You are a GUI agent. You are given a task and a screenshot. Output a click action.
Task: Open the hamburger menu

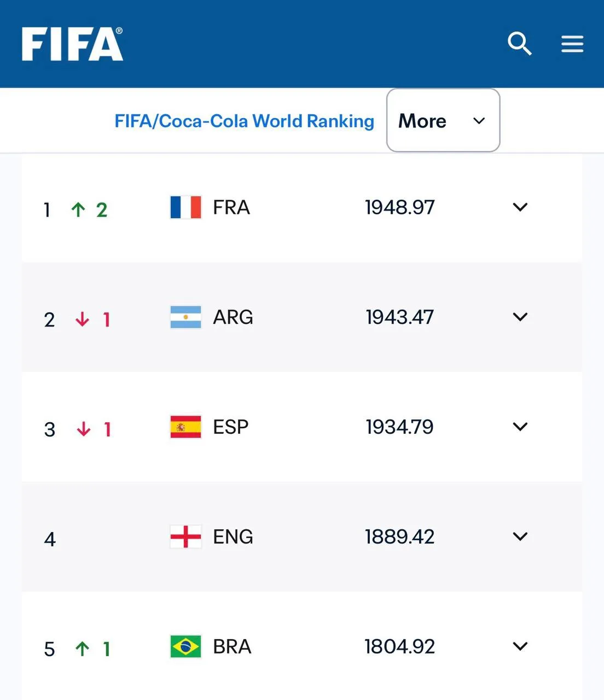coord(572,44)
